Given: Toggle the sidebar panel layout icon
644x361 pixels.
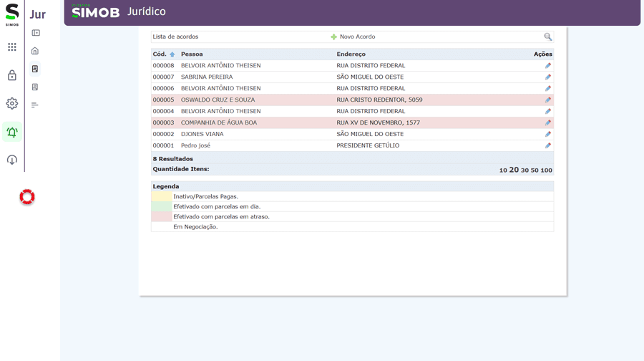Looking at the screenshot, I should pos(35,33).
